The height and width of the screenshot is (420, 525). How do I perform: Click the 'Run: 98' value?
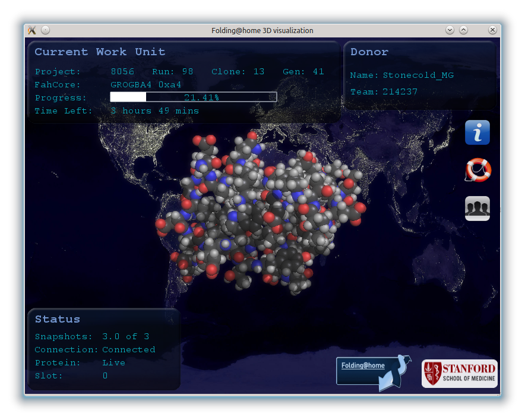click(x=172, y=72)
